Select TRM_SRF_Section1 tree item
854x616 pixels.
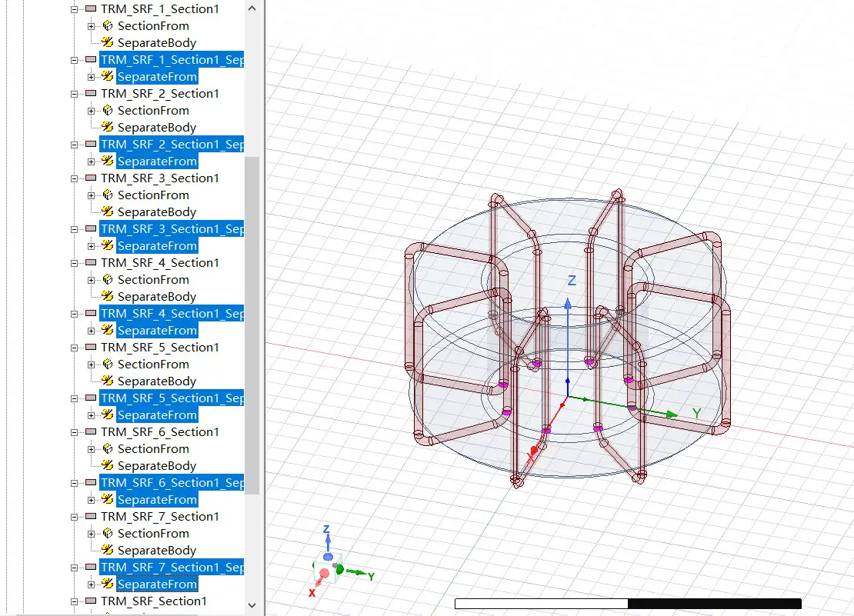pyautogui.click(x=154, y=601)
